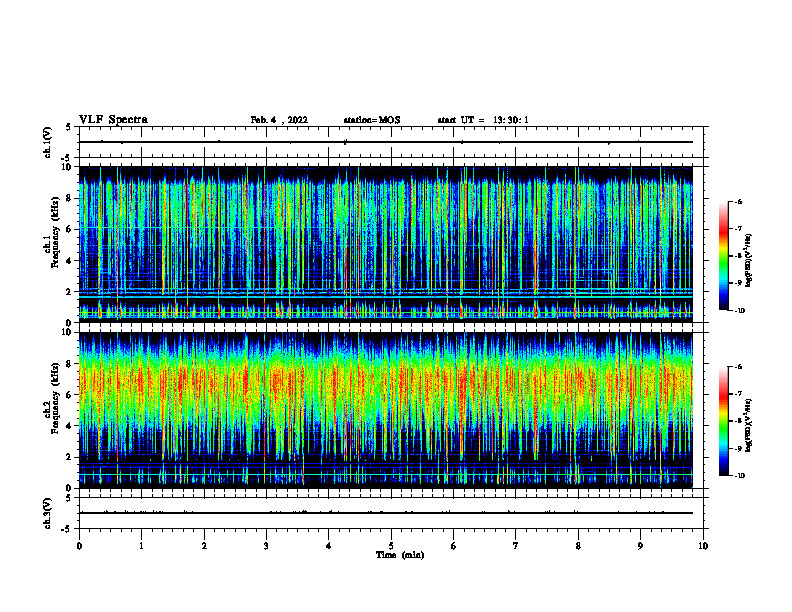Click the "5" tick on the time axis
The width and height of the screenshot is (792, 612).
tap(391, 546)
